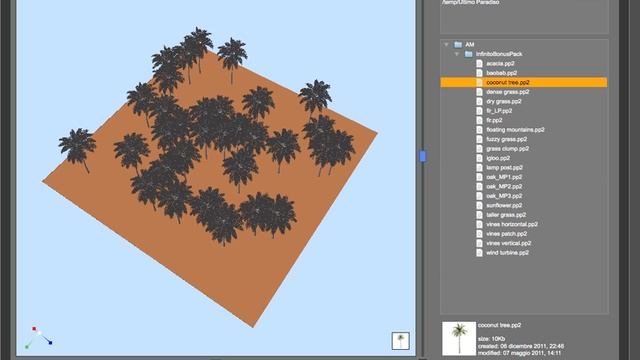This screenshot has height=360, width=640.
Task: Click the green axis handle of orientation gizmo
Action: 27,347
